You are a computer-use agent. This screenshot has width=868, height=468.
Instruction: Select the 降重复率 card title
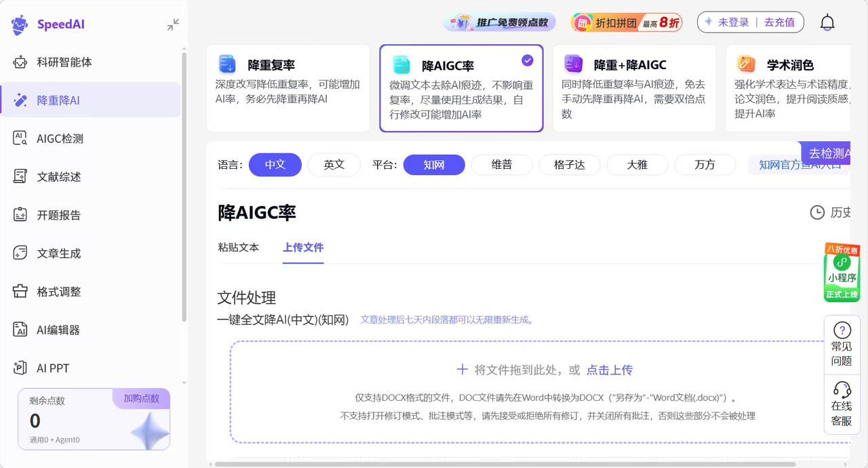tap(271, 65)
